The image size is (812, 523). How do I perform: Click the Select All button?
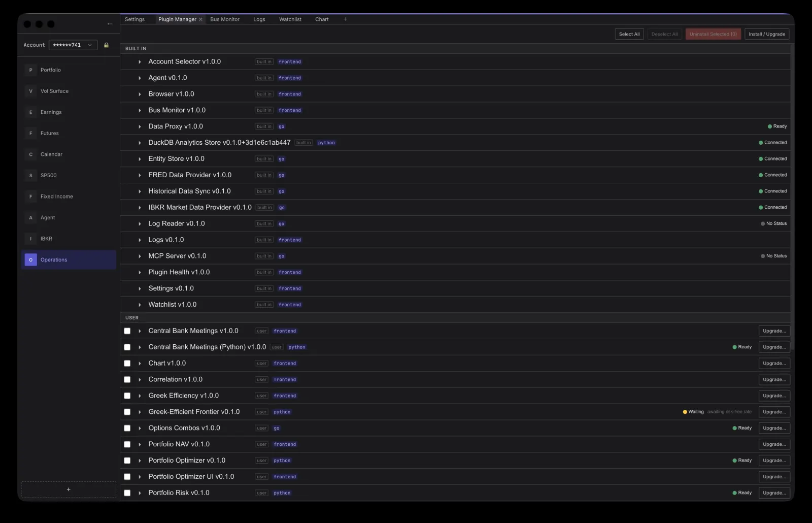pyautogui.click(x=629, y=34)
